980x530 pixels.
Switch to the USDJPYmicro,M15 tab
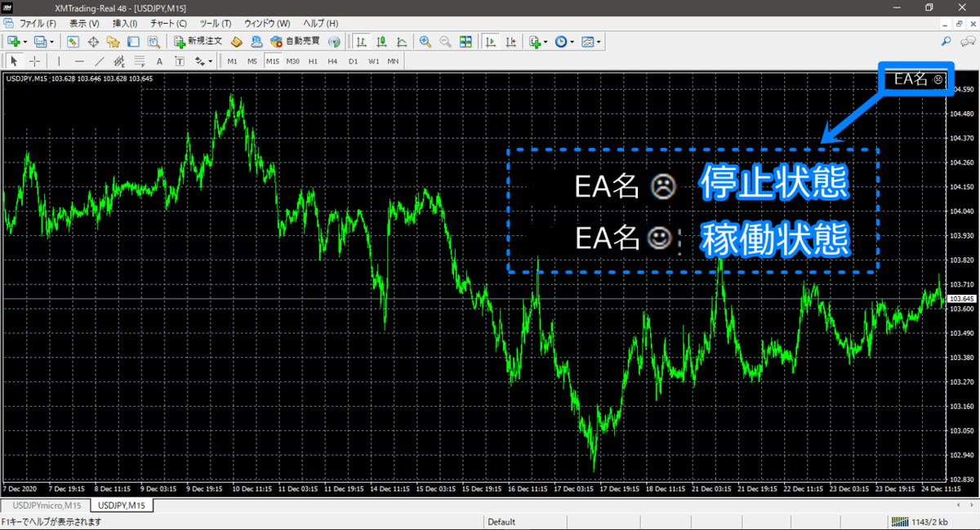coord(45,505)
